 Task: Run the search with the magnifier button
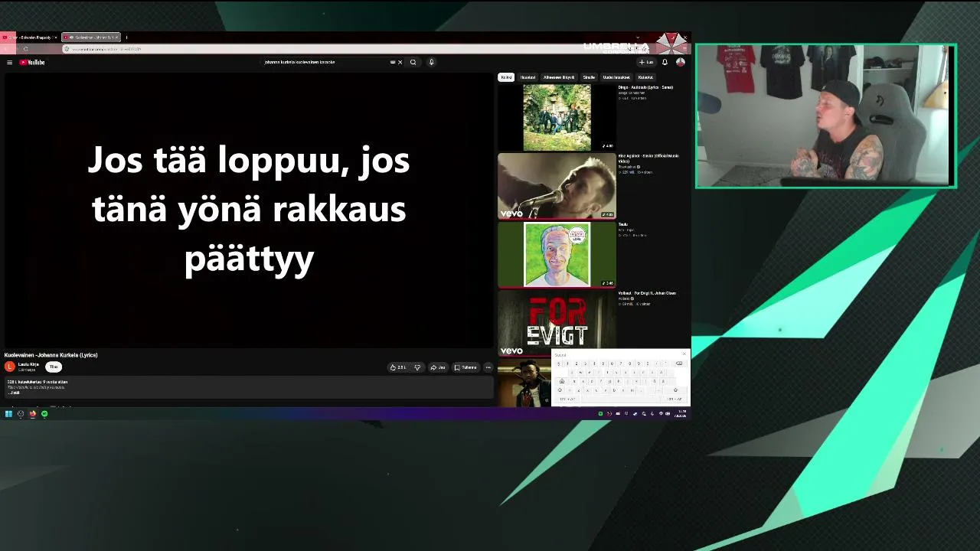point(413,62)
